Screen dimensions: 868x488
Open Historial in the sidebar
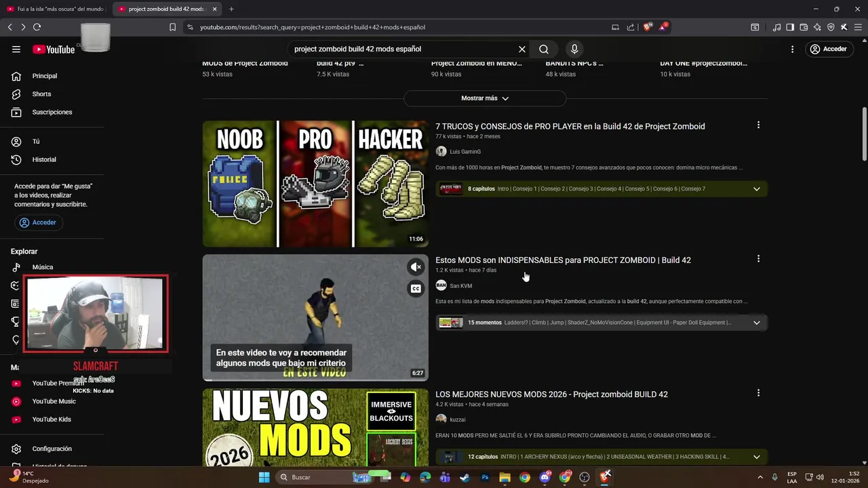[x=44, y=159]
